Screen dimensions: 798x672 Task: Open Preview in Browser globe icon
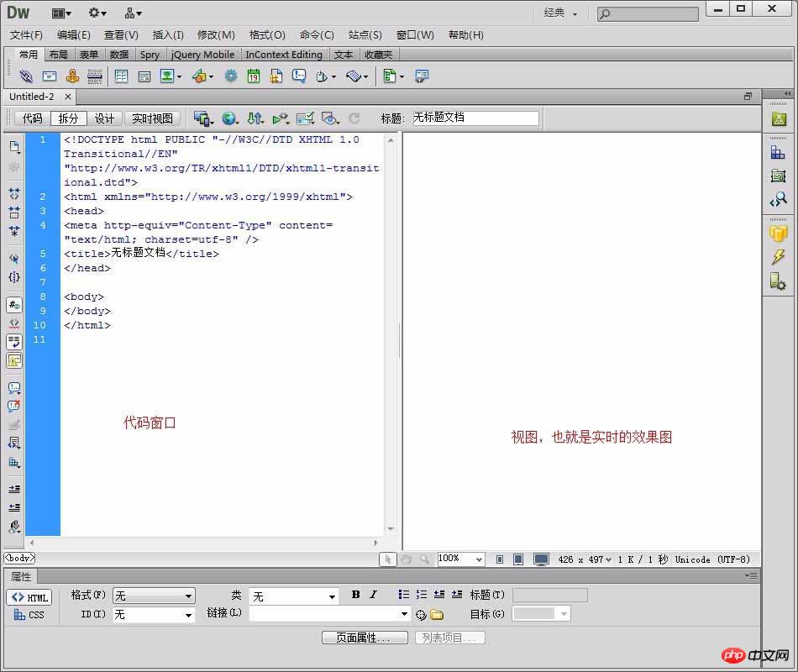(228, 118)
